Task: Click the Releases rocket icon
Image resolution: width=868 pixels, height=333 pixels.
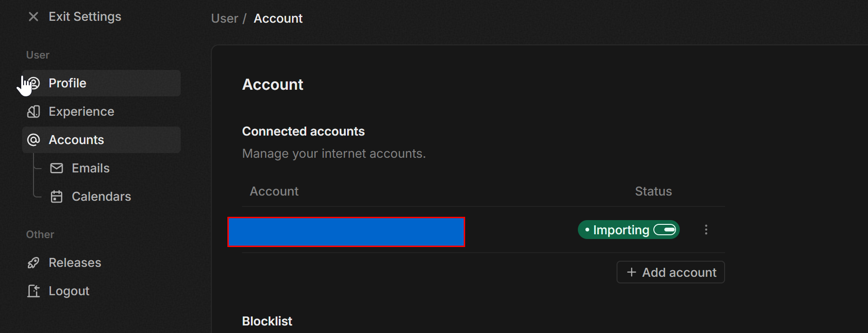Action: pyautogui.click(x=33, y=263)
